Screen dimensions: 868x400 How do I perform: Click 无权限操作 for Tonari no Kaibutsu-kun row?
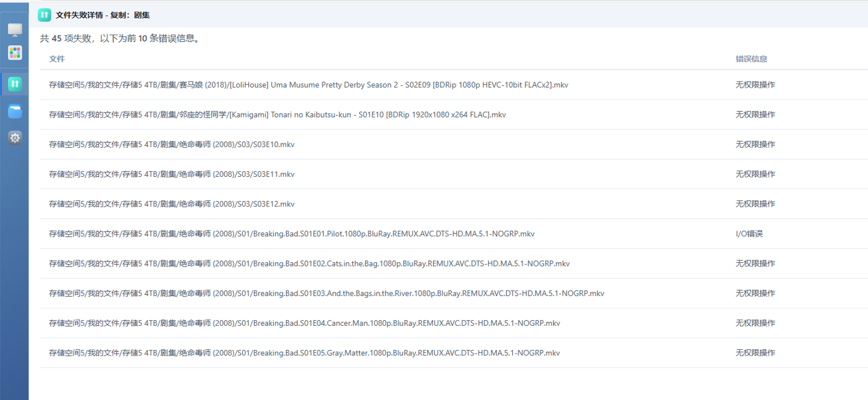[x=755, y=114]
